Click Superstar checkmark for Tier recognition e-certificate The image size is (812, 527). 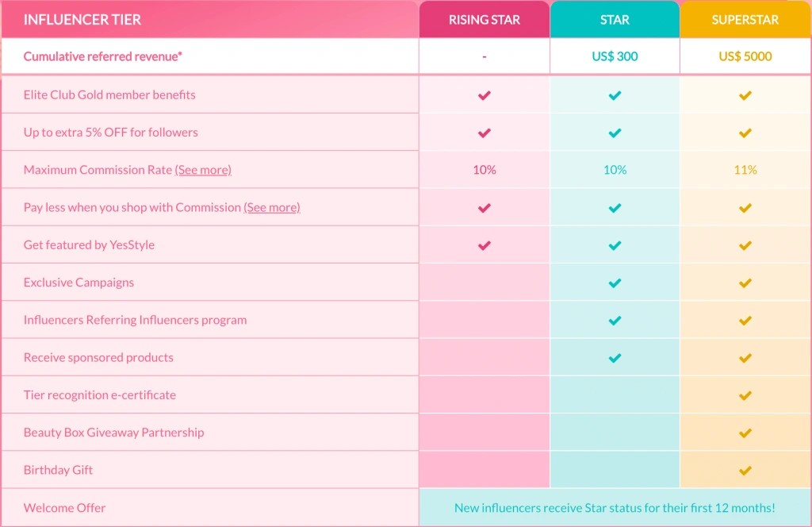coord(745,395)
